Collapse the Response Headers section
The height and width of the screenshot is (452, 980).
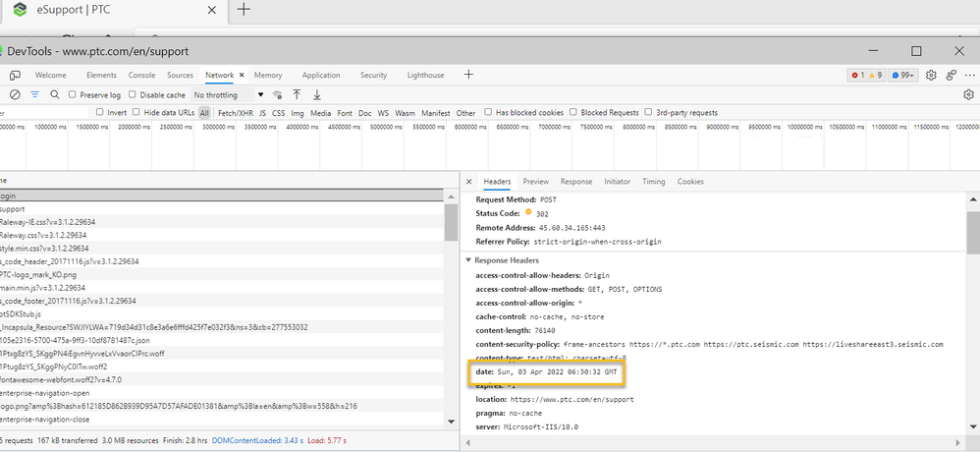pyautogui.click(x=469, y=260)
